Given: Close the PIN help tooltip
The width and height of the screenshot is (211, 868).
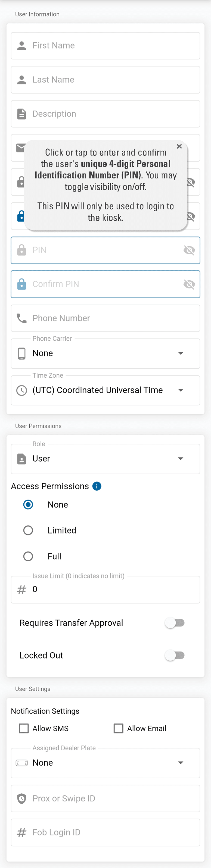Looking at the screenshot, I should pos(179,146).
